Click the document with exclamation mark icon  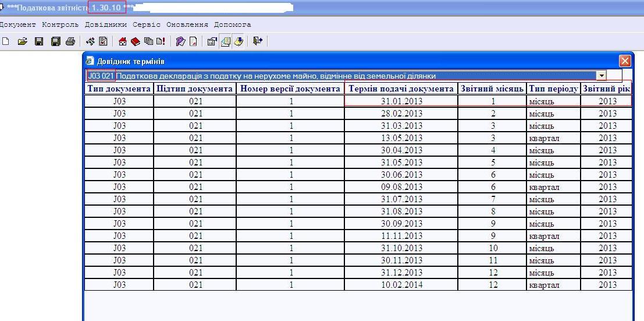[x=160, y=41]
